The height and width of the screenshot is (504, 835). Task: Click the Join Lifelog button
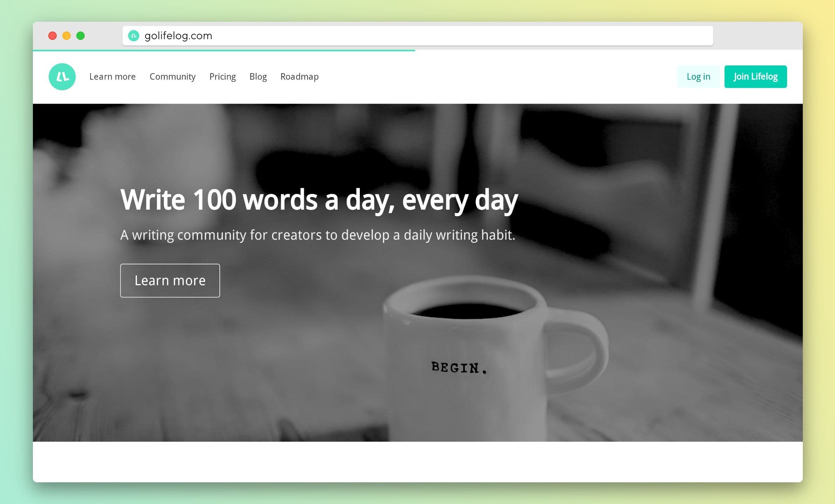click(x=756, y=76)
